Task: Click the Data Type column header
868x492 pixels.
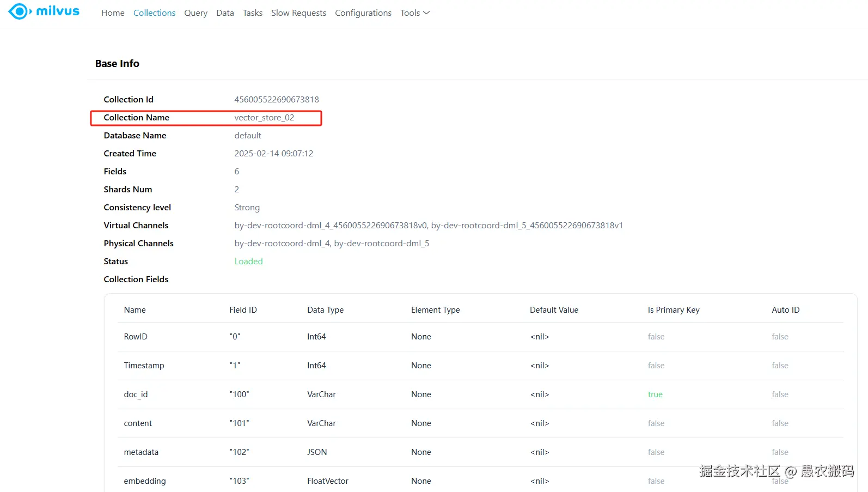Action: (x=325, y=309)
